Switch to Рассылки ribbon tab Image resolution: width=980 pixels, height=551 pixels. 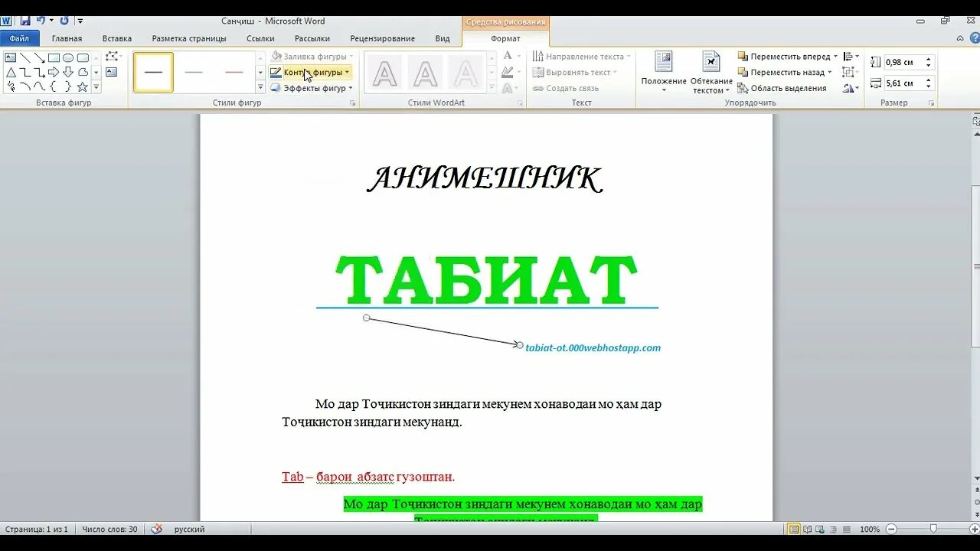coord(312,38)
